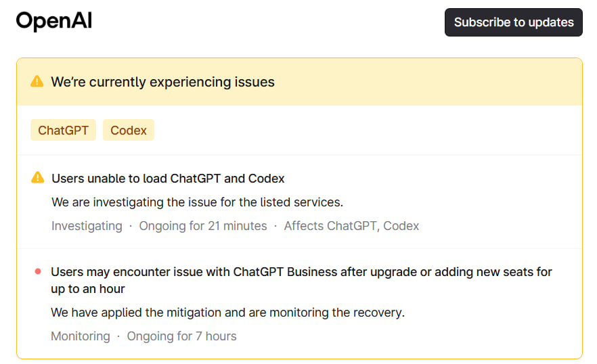
Task: Click warning icon in the yellow issues banner
Action: (x=37, y=82)
